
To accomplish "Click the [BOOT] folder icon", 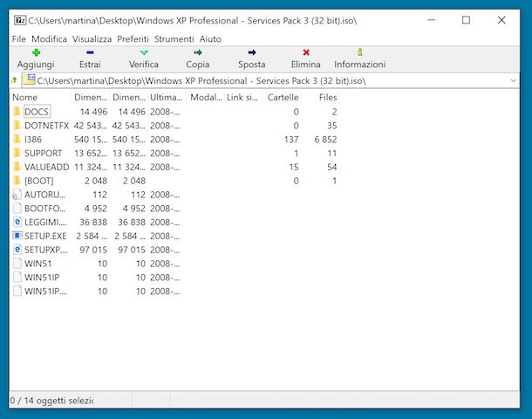I will coord(17,181).
